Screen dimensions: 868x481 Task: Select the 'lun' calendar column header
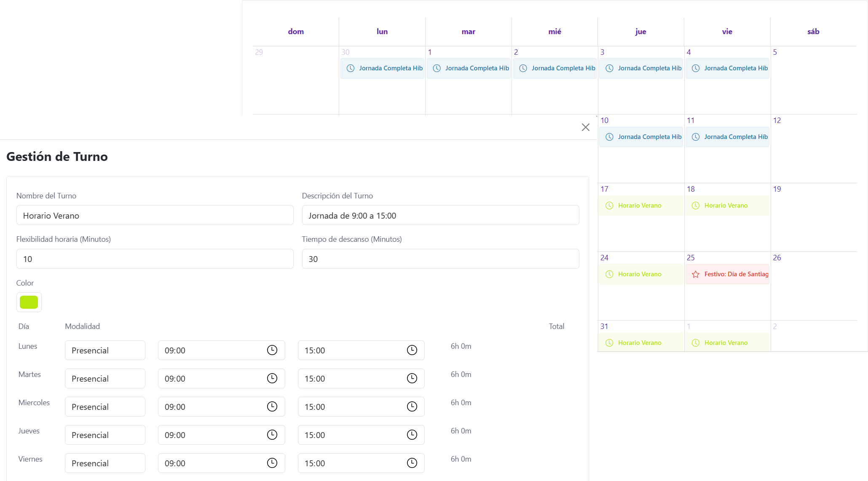(382, 32)
